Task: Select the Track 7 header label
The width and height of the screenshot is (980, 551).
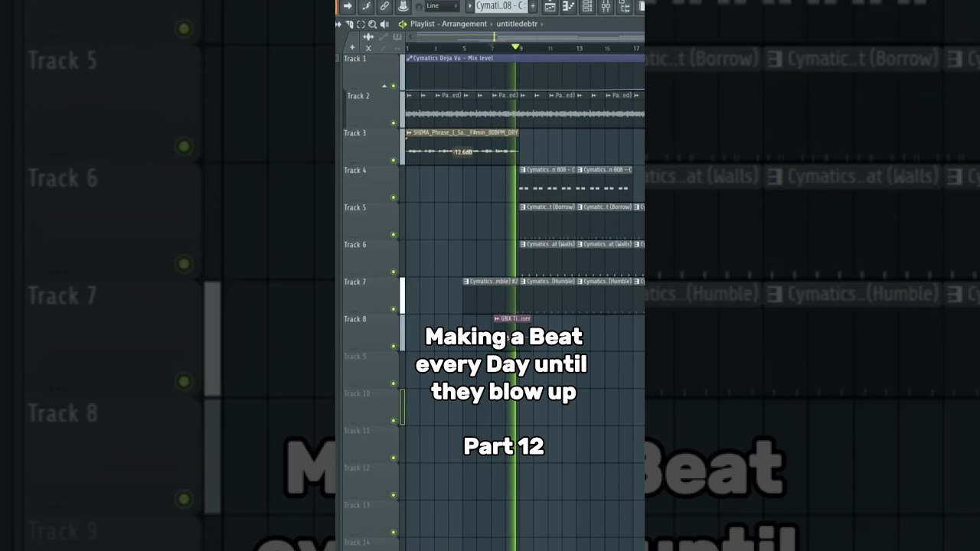Action: [x=354, y=282]
